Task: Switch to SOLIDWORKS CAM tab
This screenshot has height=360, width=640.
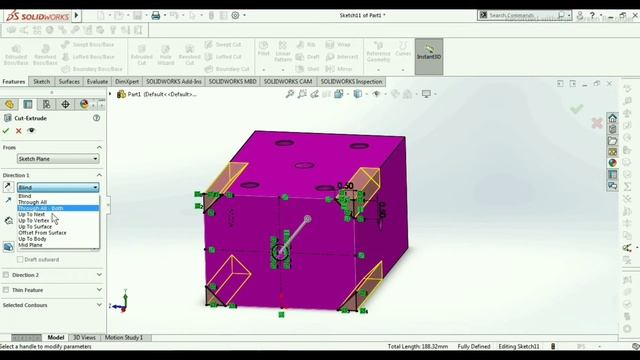Action: (288, 82)
